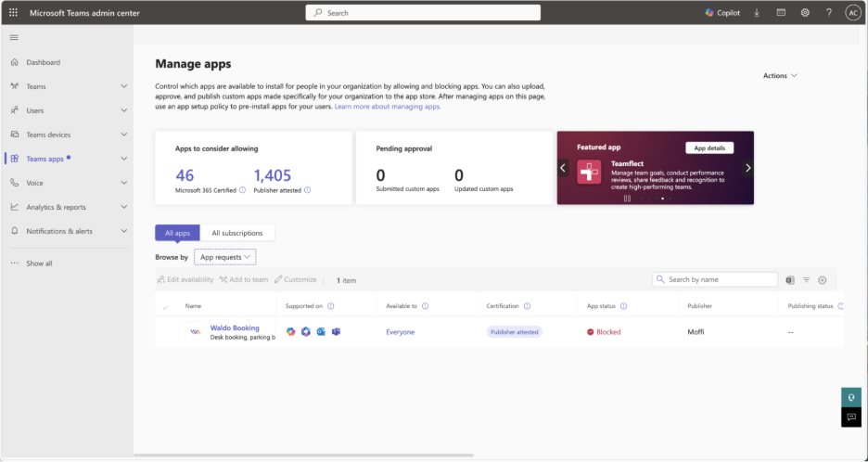Screen dimensions: 868x462
Task: Click Show all in the sidebar
Action: click(x=39, y=263)
